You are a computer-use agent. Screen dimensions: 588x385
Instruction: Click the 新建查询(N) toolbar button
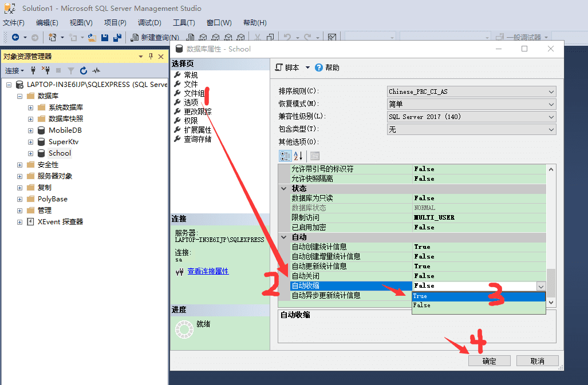click(x=155, y=37)
